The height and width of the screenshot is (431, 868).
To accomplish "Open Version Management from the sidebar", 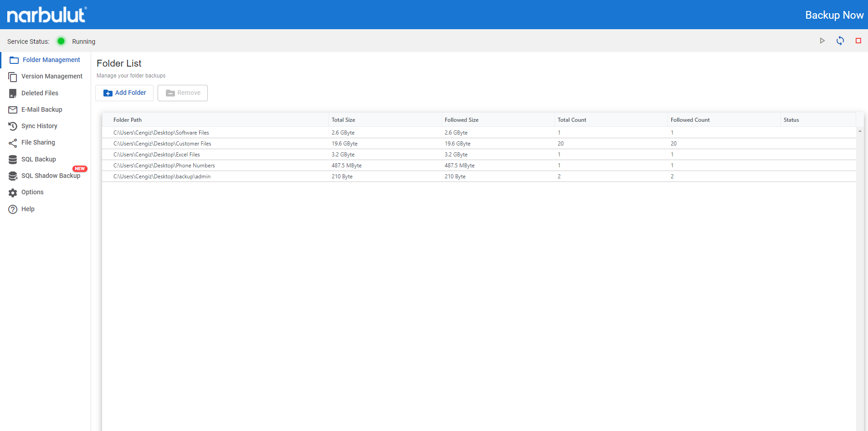I will pyautogui.click(x=51, y=76).
